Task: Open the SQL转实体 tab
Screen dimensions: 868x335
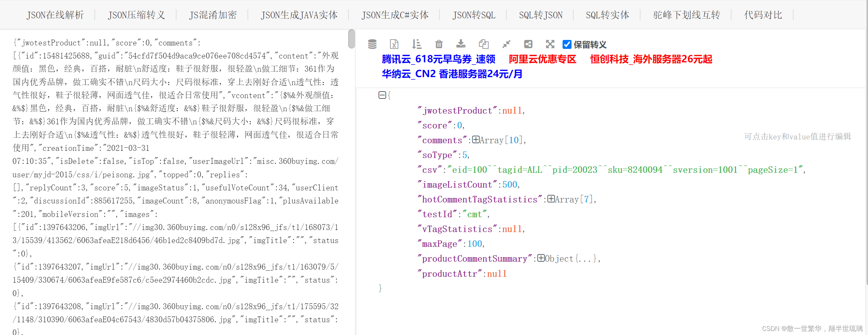Action: click(607, 15)
